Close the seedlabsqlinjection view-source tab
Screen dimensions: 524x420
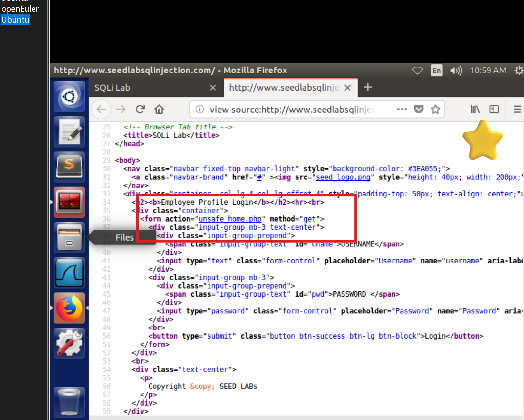click(347, 88)
